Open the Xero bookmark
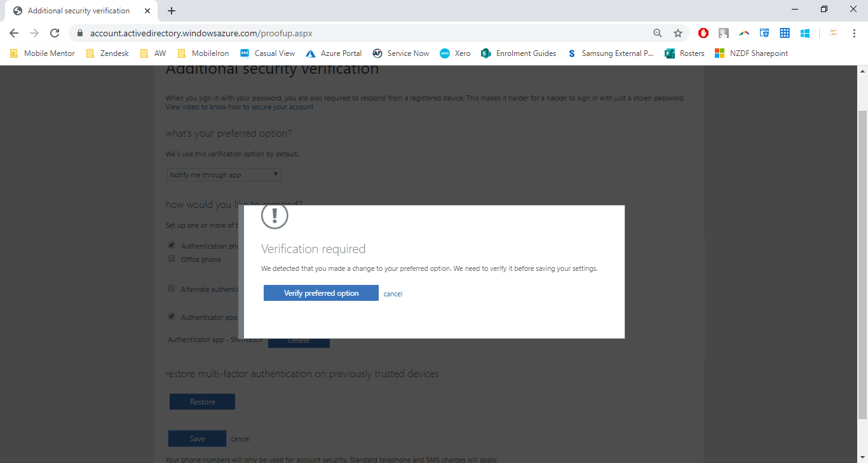This screenshot has width=868, height=463. (x=455, y=53)
